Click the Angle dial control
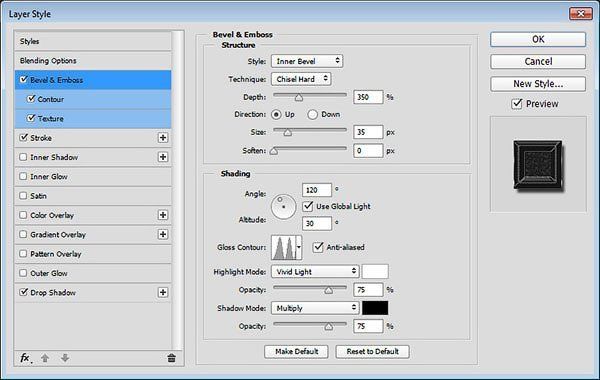 (284, 207)
